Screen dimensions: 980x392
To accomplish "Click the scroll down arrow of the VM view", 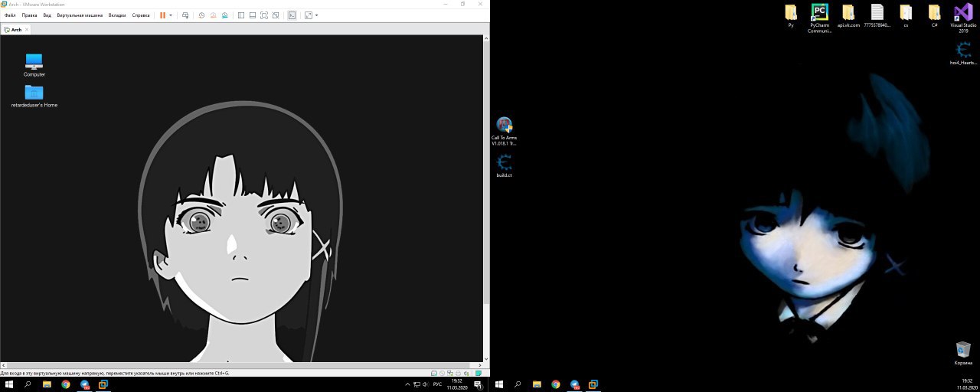I will [x=485, y=358].
